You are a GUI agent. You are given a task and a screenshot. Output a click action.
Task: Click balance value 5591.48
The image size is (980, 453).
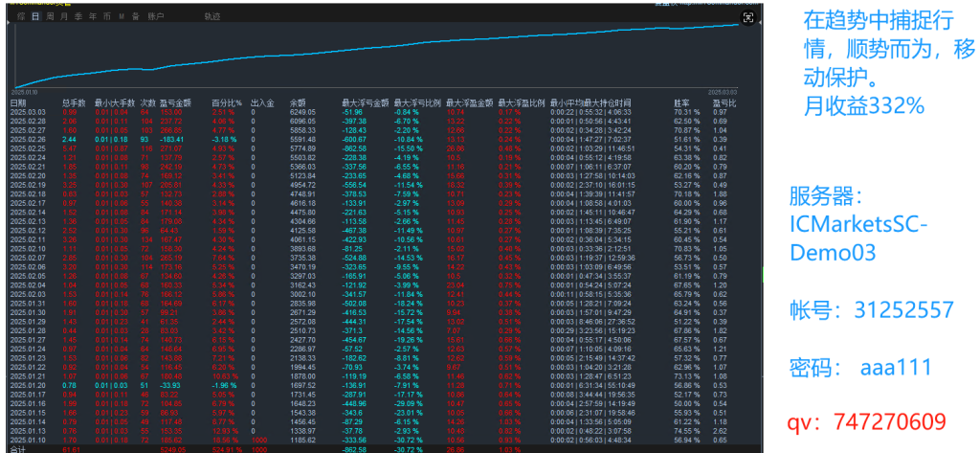coord(303,139)
